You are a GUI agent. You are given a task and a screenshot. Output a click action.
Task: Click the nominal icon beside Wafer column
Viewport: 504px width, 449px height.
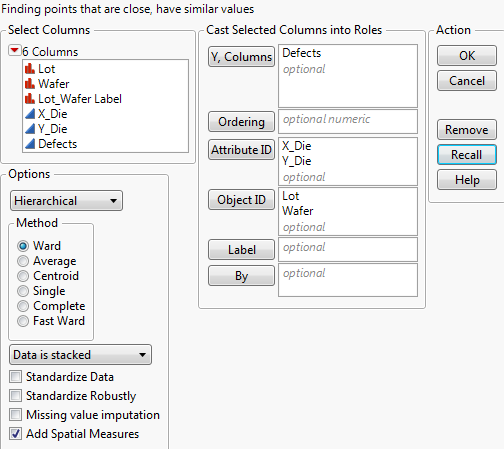coord(30,84)
